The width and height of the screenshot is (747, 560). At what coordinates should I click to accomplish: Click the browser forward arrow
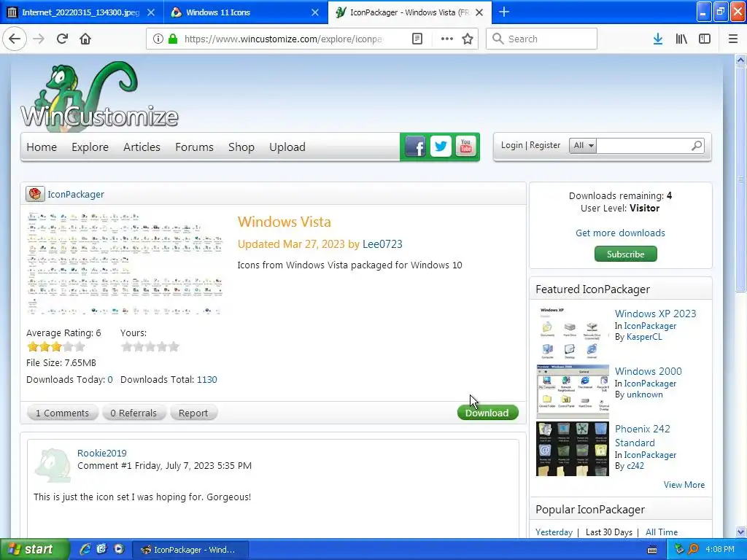[39, 39]
